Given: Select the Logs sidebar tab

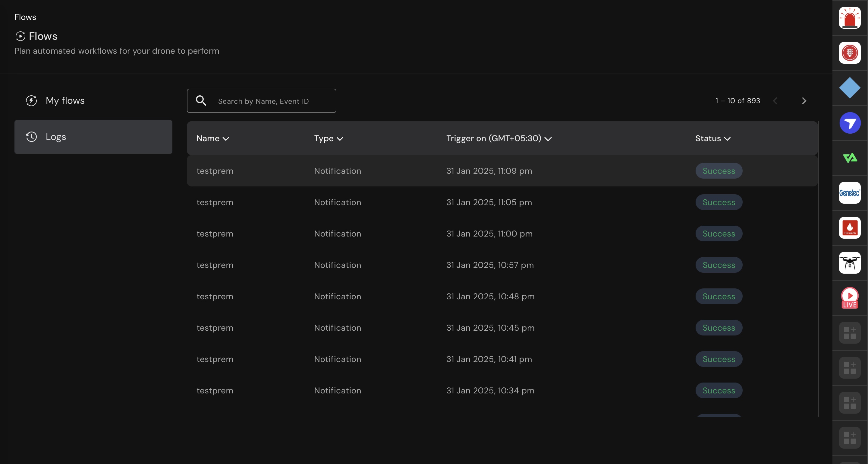Looking at the screenshot, I should pos(93,137).
